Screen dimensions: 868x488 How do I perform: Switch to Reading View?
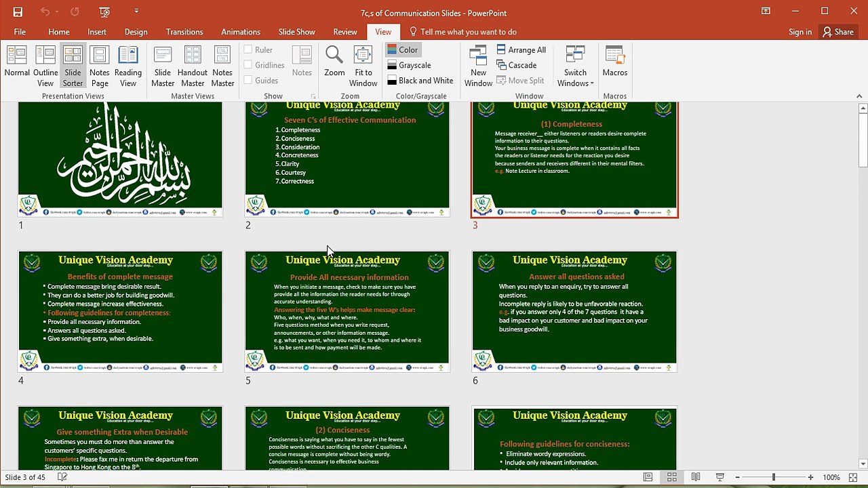coord(128,66)
